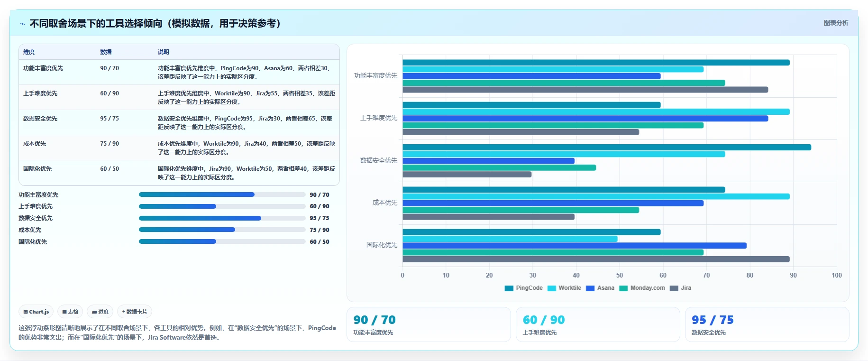The width and height of the screenshot is (868, 361).
Task: Toggle the Jira legend entry
Action: pos(680,288)
